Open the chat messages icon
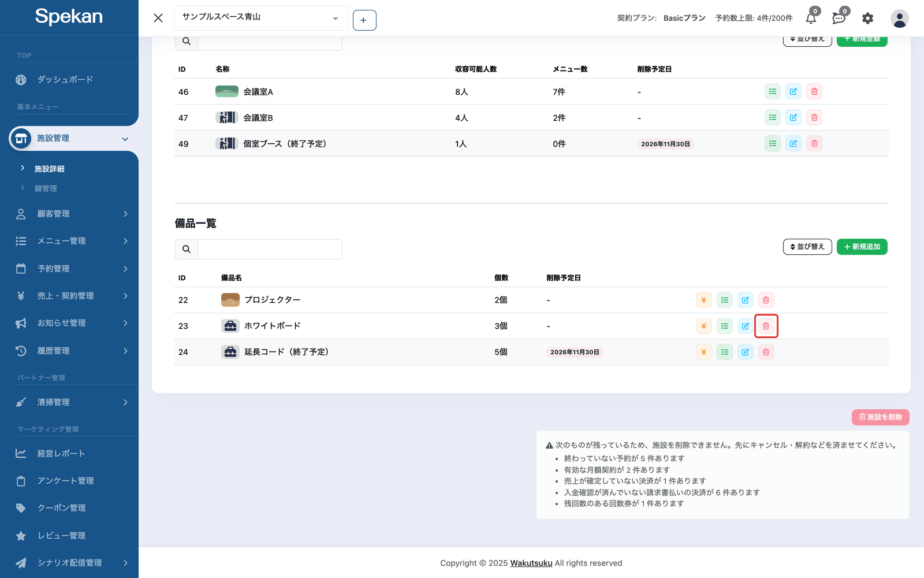The height and width of the screenshot is (578, 924). 839,18
